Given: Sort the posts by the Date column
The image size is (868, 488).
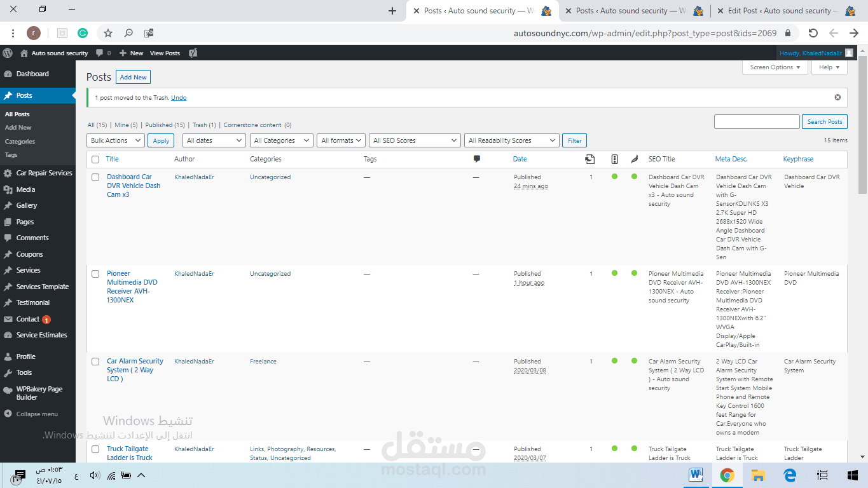Looking at the screenshot, I should click(520, 159).
